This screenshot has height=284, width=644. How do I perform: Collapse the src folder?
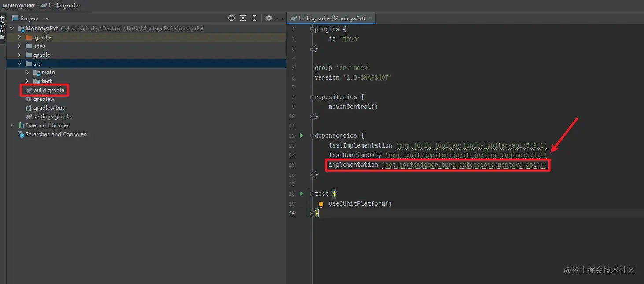(19, 64)
